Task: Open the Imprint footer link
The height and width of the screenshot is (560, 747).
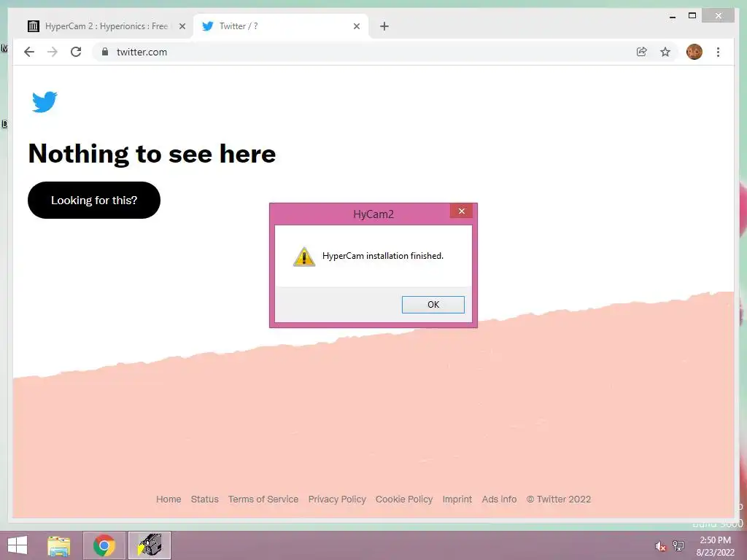Action: (x=457, y=499)
